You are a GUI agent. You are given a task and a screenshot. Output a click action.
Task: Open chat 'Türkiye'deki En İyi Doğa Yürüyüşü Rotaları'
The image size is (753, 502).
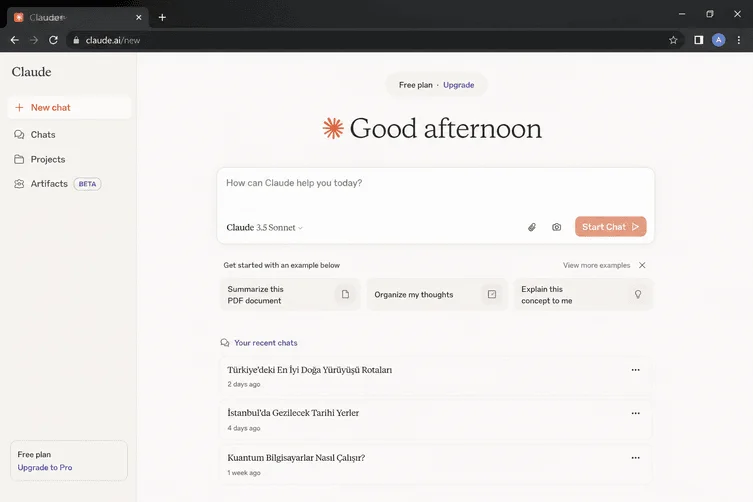435,377
